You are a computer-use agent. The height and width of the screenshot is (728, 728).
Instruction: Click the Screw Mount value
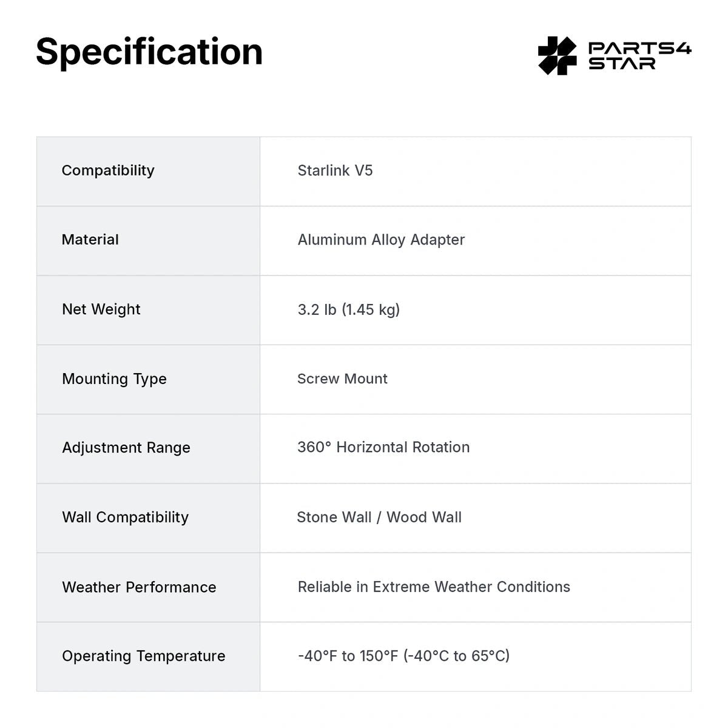342,379
